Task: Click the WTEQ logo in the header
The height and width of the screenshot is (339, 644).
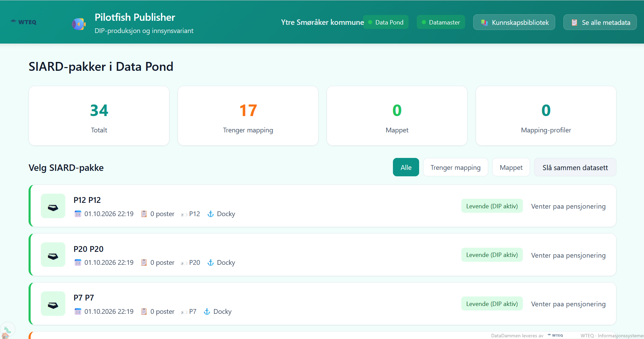Action: tap(23, 22)
